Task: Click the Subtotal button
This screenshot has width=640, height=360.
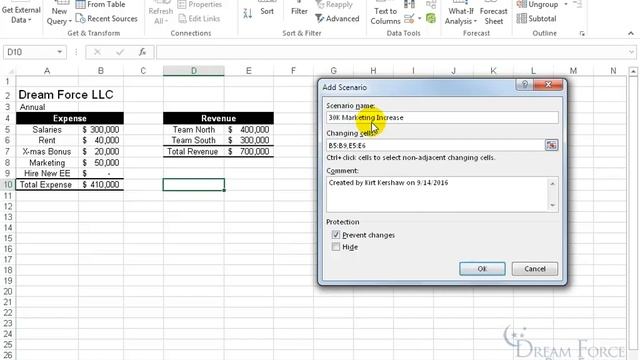Action: coord(536,19)
